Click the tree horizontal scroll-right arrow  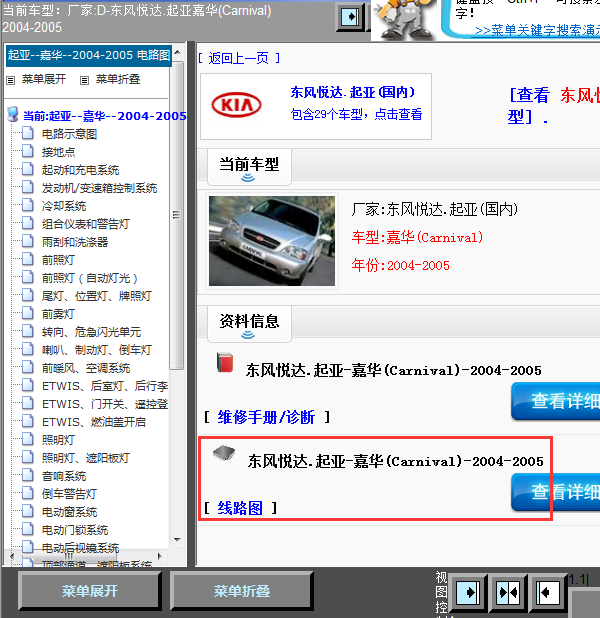coord(160,556)
